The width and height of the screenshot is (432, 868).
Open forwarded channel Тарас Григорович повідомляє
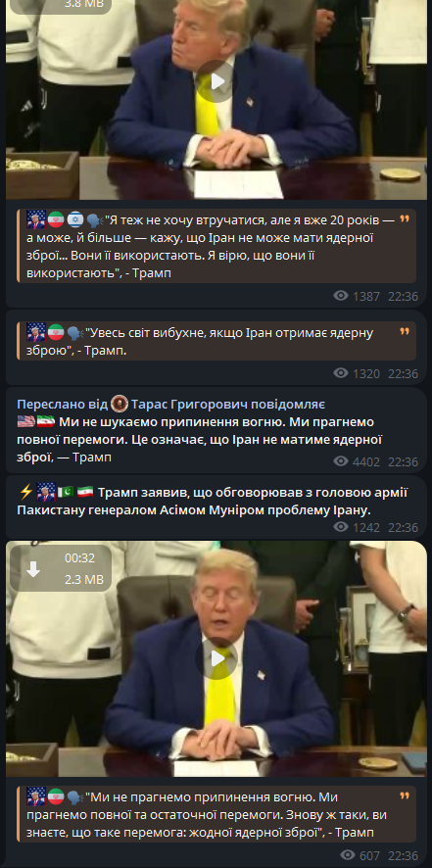coord(228,404)
